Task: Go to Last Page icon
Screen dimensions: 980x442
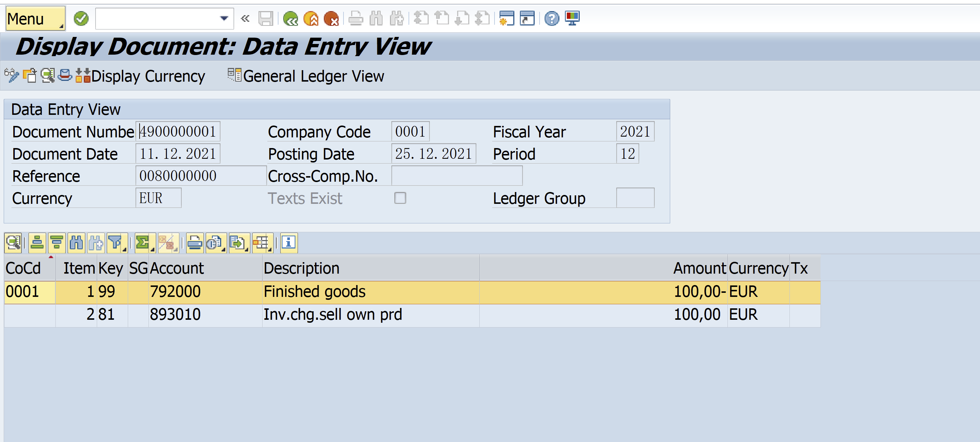Action: pyautogui.click(x=482, y=18)
